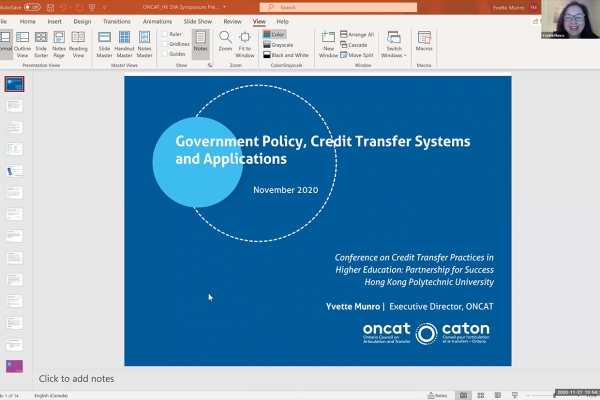Open the file name dropdown in title bar
This screenshot has width=600, height=400.
pos(224,7)
